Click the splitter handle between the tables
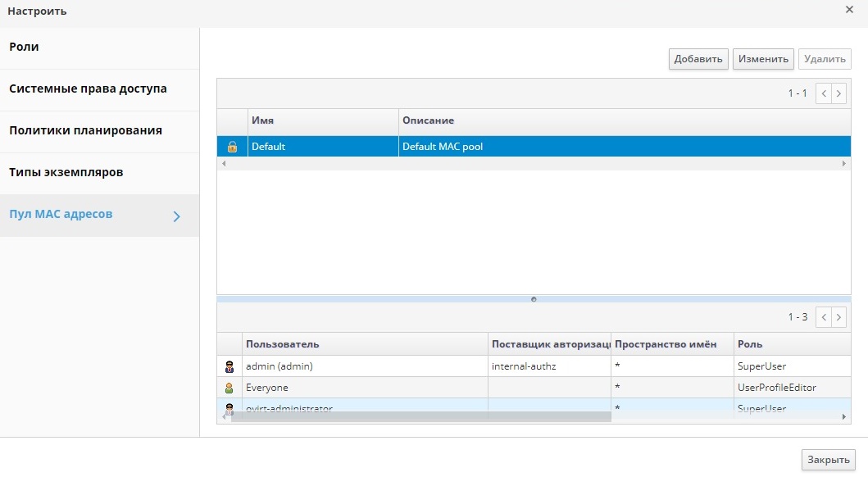Image resolution: width=868 pixels, height=477 pixels. coord(534,299)
